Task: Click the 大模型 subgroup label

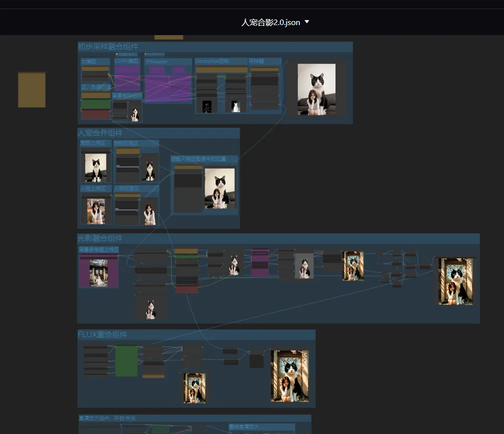Action: (x=88, y=61)
